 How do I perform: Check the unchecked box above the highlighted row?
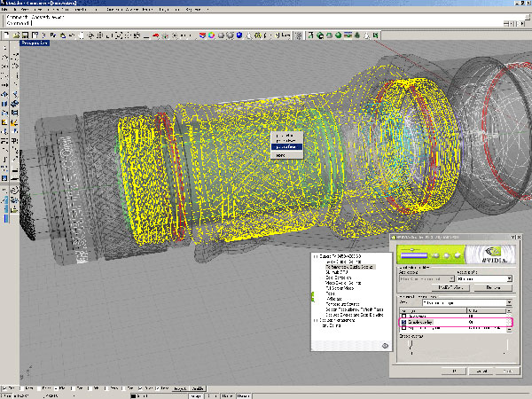[404, 315]
